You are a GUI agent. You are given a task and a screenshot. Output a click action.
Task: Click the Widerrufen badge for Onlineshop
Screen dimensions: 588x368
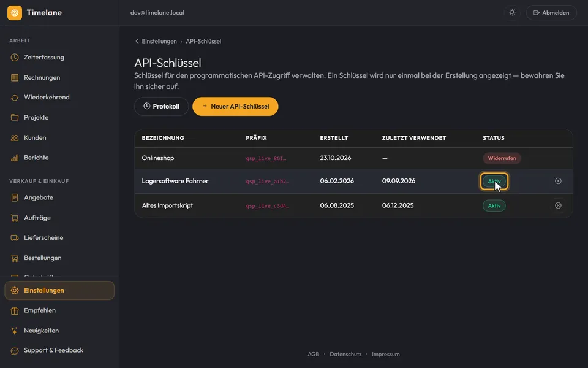click(x=502, y=158)
